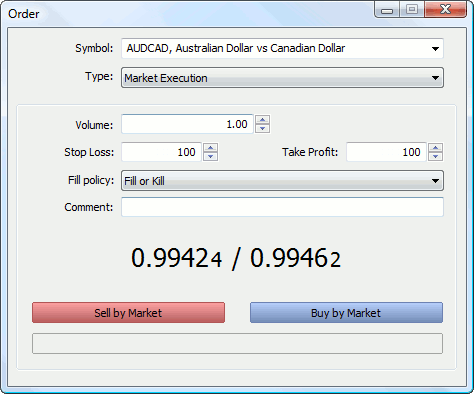Minimize the Order window
The image size is (474, 394).
(x=387, y=10)
